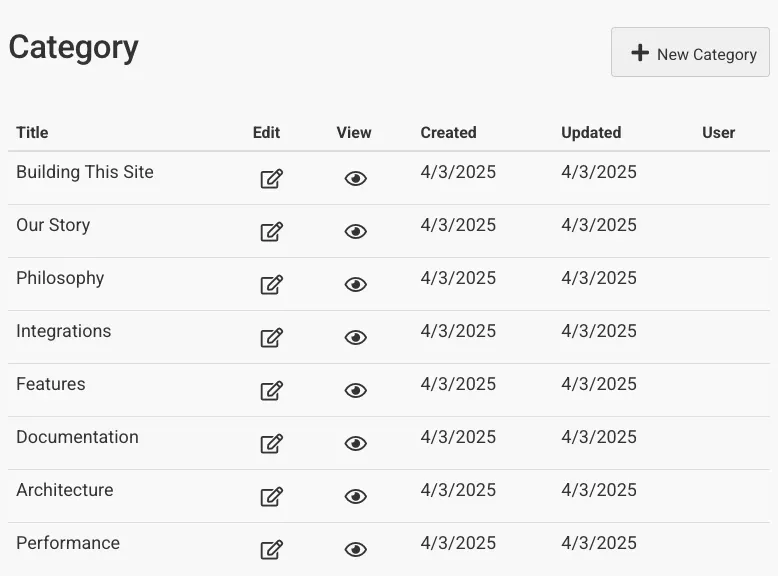The width and height of the screenshot is (778, 576).
Task: Open editor for Architecture category
Action: 271,497
